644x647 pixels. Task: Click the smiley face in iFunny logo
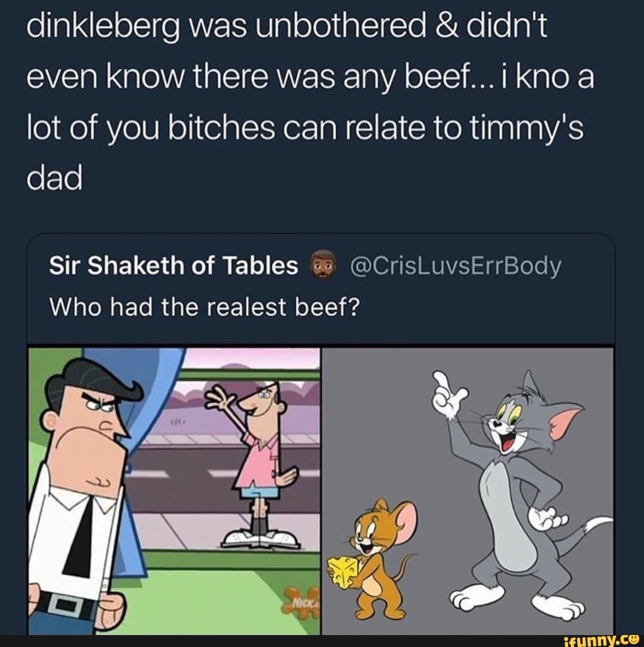(633, 639)
